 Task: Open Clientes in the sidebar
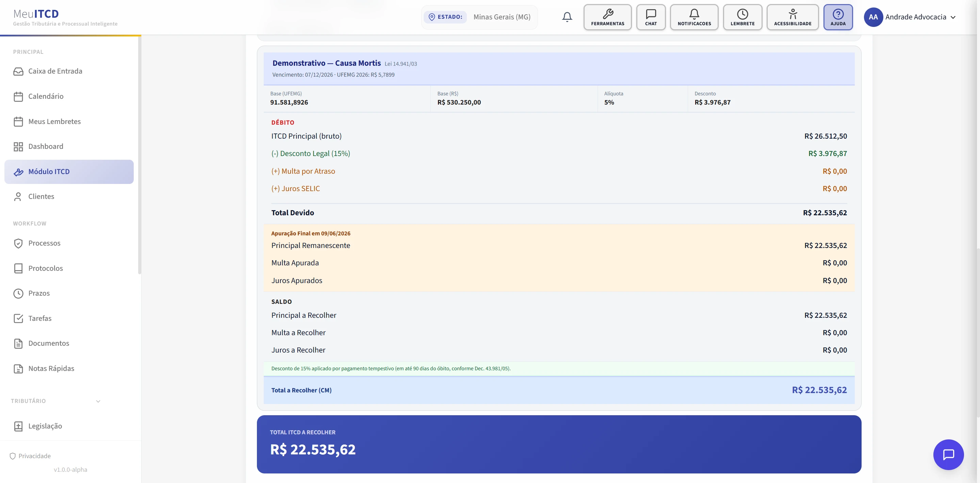pyautogui.click(x=69, y=197)
